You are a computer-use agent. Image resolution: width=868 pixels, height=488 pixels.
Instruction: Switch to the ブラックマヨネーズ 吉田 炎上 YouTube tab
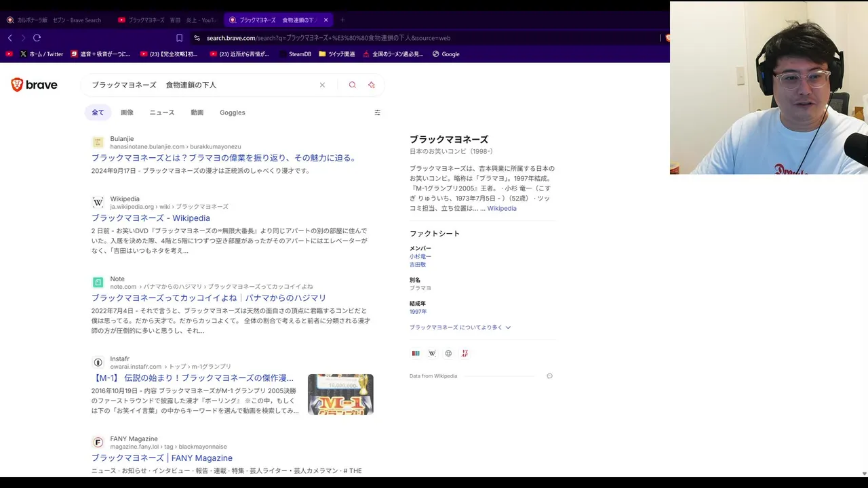(x=166, y=20)
